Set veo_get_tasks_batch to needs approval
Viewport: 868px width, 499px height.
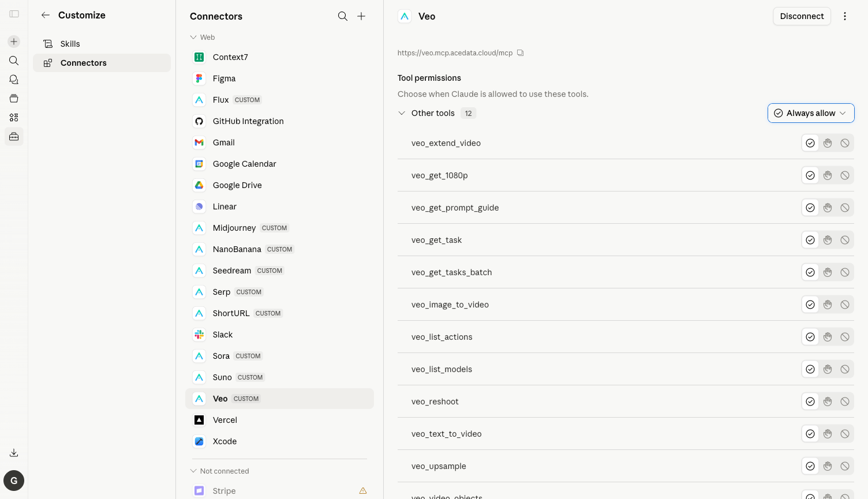point(828,272)
